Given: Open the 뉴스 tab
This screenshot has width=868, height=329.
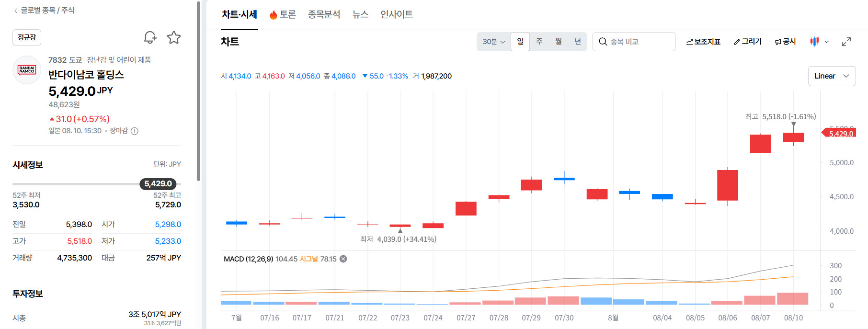Looking at the screenshot, I should tap(360, 14).
